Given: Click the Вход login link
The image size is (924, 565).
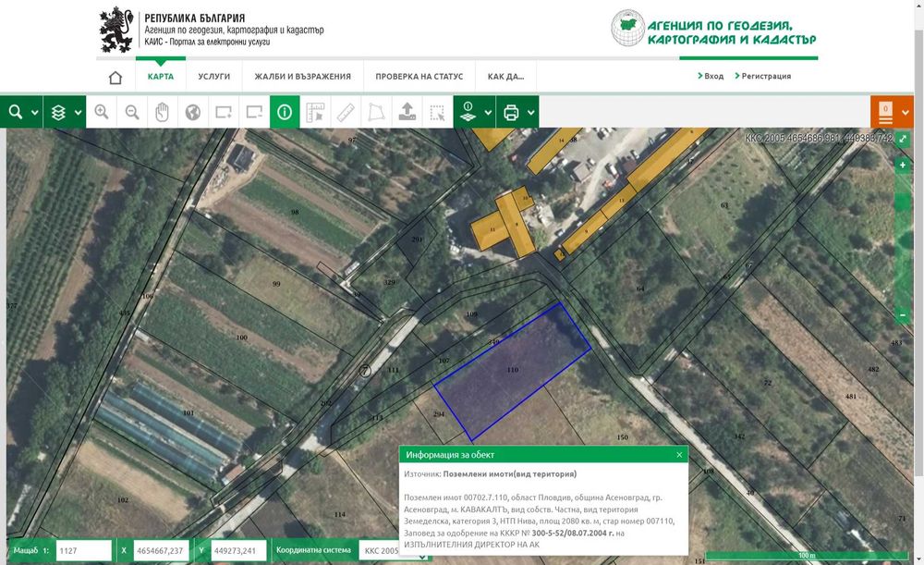Looking at the screenshot, I should [711, 76].
